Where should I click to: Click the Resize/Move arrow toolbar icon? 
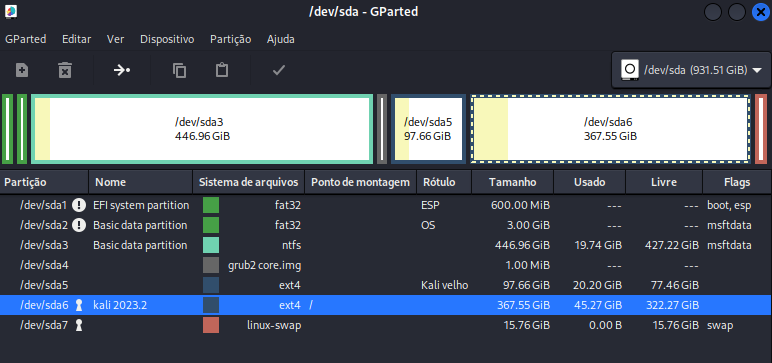coord(122,70)
